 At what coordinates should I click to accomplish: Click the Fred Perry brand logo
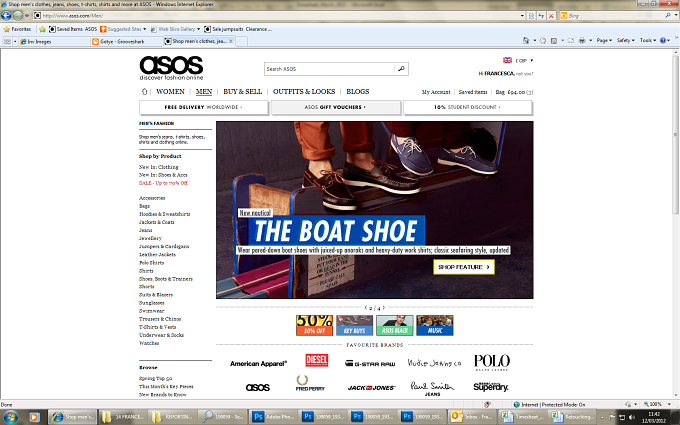(310, 383)
